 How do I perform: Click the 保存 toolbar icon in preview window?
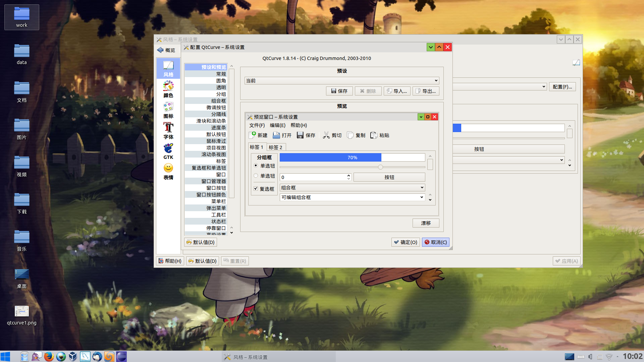pos(306,135)
